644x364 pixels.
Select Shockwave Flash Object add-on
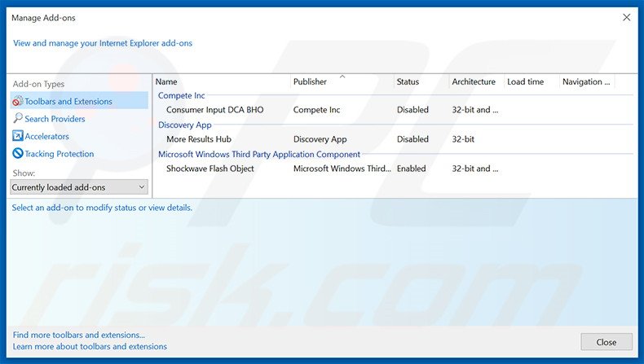(x=210, y=169)
